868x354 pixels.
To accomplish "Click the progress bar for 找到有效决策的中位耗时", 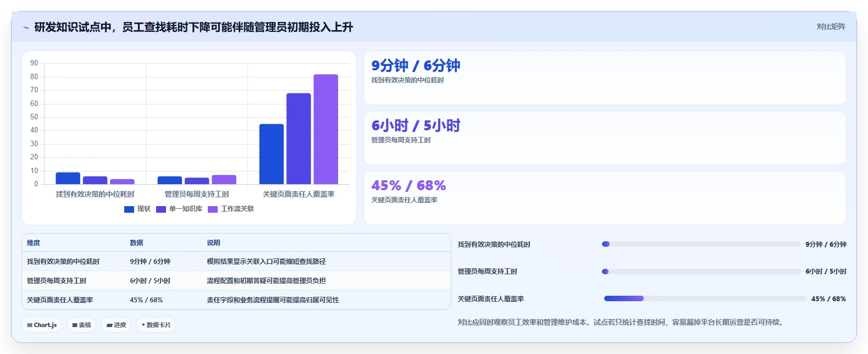I will point(701,244).
